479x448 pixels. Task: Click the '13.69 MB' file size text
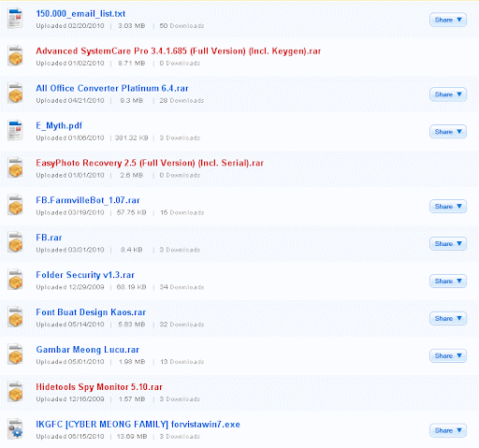tap(132, 437)
